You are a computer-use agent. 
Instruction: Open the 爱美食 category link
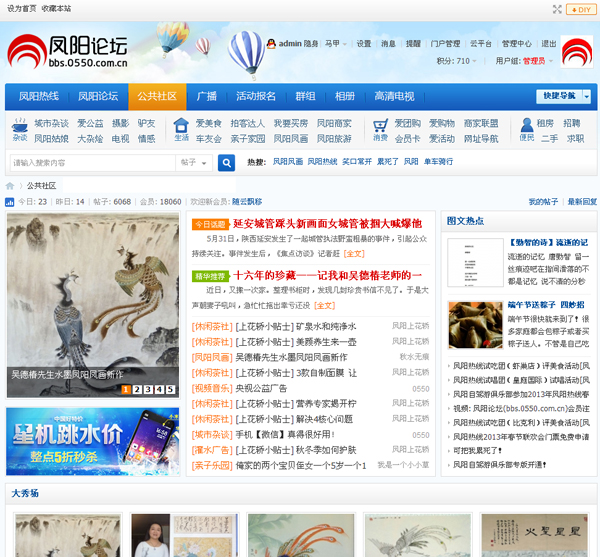click(209, 124)
